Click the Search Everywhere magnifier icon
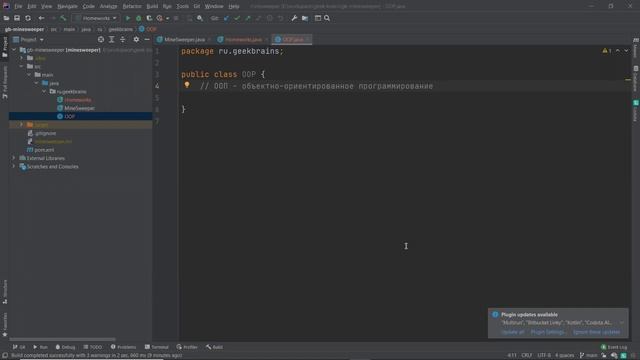The image size is (640, 360). point(327,18)
